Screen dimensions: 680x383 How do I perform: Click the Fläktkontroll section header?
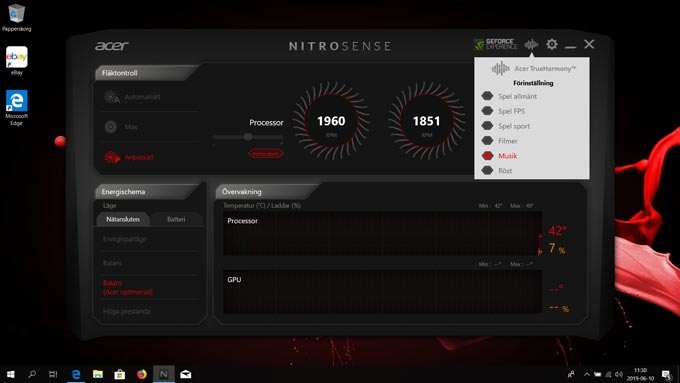click(x=120, y=73)
